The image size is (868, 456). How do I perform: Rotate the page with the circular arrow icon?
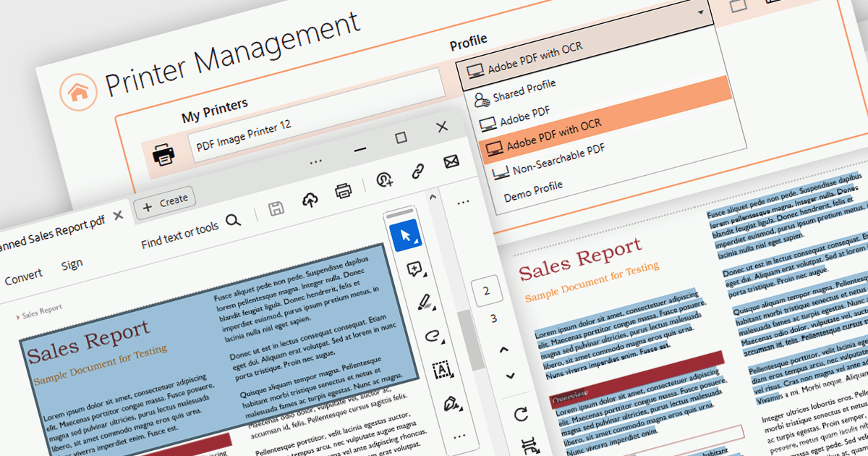pyautogui.click(x=521, y=415)
